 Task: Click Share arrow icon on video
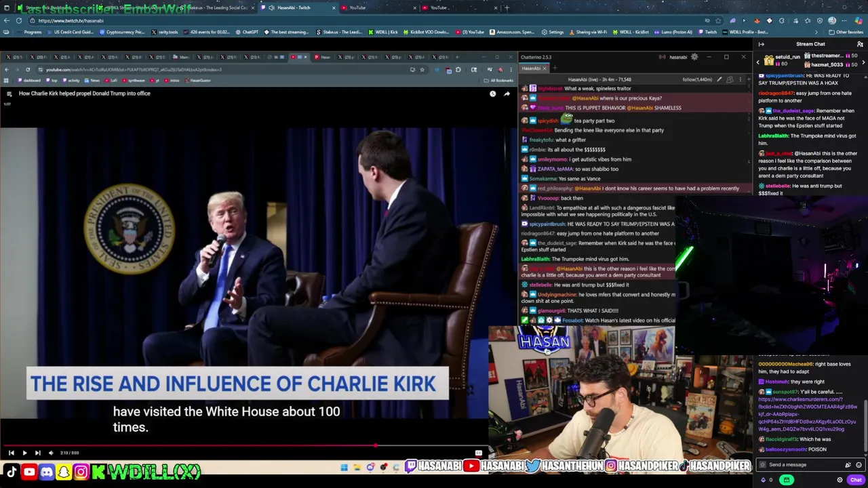507,94
